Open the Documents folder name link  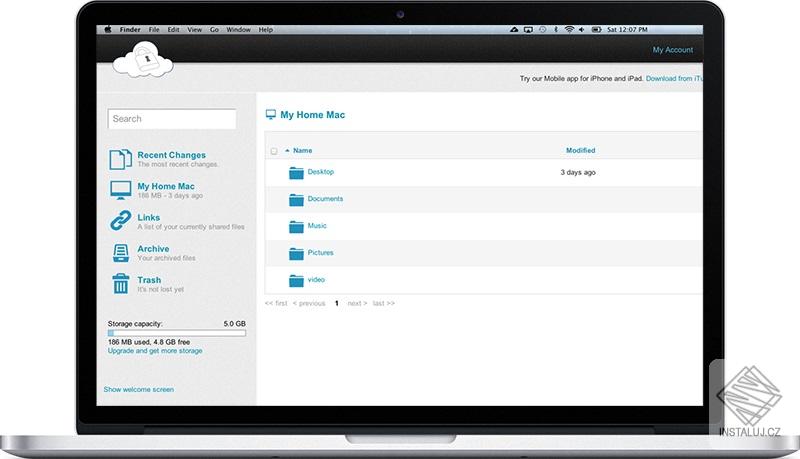325,199
